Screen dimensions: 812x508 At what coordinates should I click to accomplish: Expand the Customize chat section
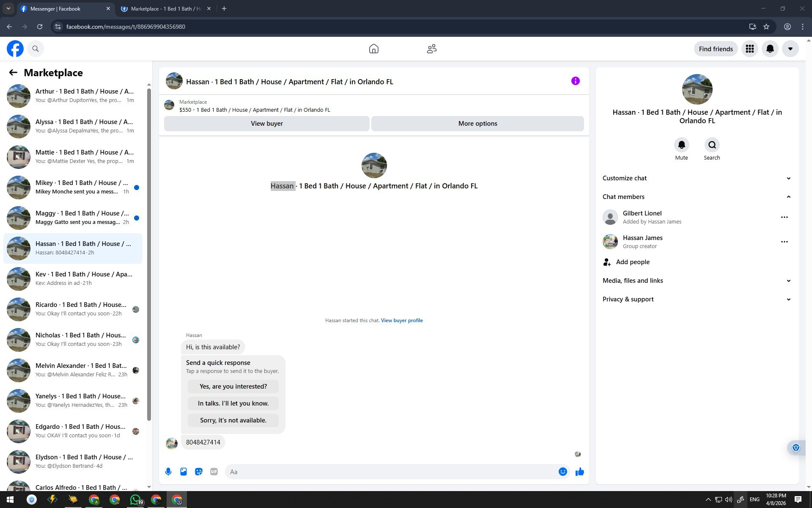pos(697,178)
